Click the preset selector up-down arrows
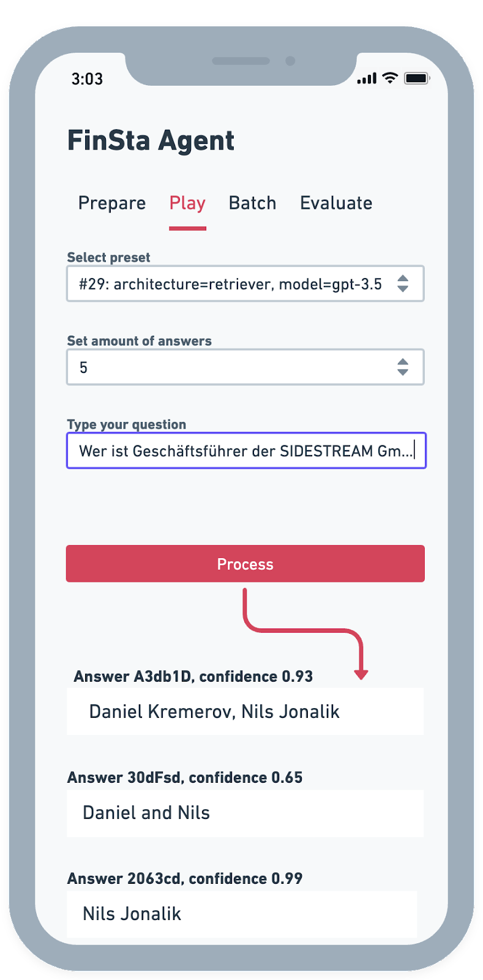 point(402,284)
